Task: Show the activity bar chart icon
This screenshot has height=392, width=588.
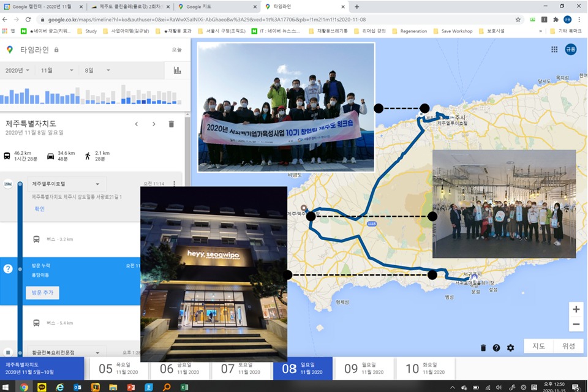Action: coord(178,70)
